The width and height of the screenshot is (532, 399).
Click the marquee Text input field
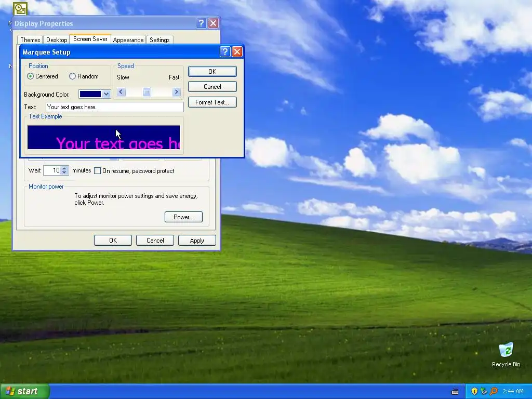click(115, 107)
